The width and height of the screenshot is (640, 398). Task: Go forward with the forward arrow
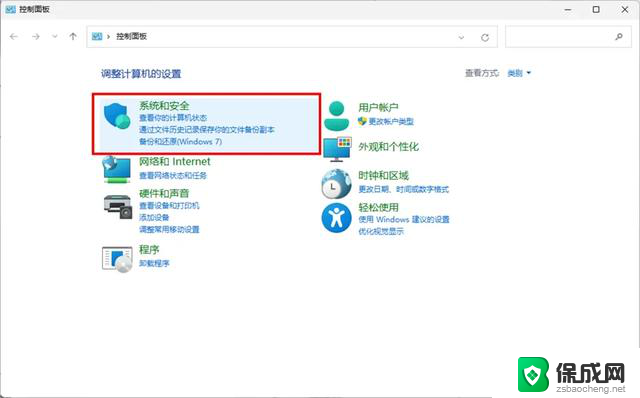pyautogui.click(x=36, y=37)
